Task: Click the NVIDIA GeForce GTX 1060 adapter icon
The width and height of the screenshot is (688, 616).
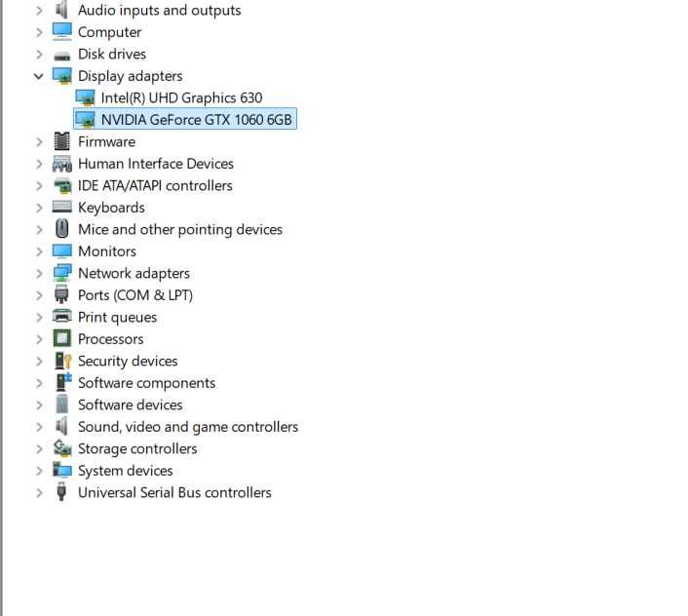Action: pyautogui.click(x=85, y=119)
